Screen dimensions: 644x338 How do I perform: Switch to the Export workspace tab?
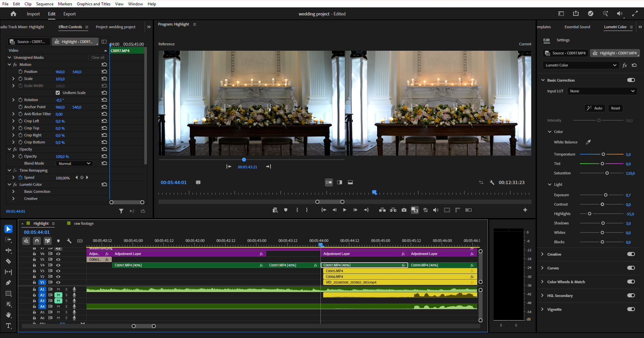tap(69, 14)
